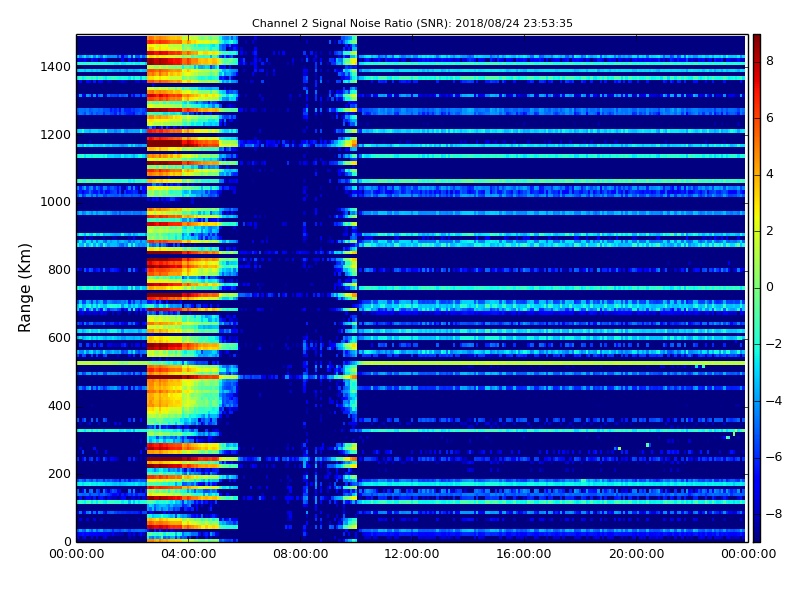Viewport: 800px width, 600px height.
Task: Click the y-axis tick label 1400
Action: [x=55, y=67]
